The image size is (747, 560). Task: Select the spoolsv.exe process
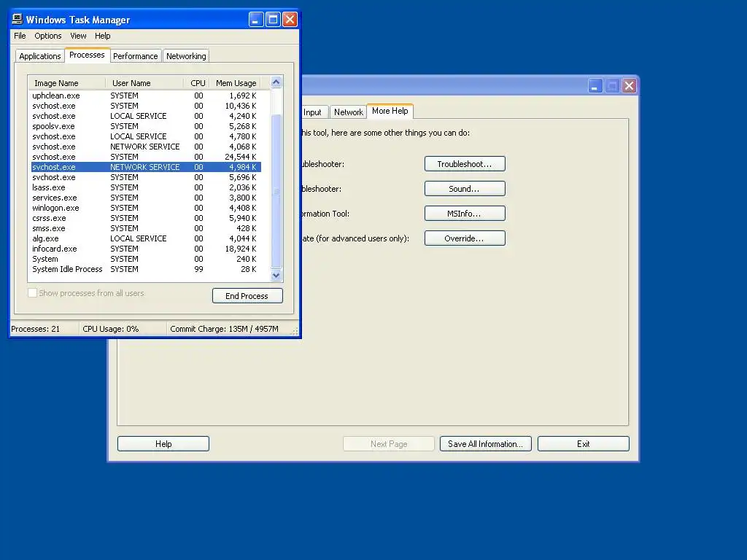click(x=146, y=126)
